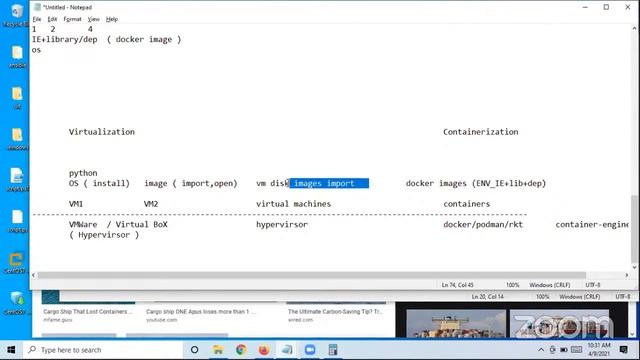Open Calculator from the taskbar
The image size is (640, 360).
click(x=333, y=350)
